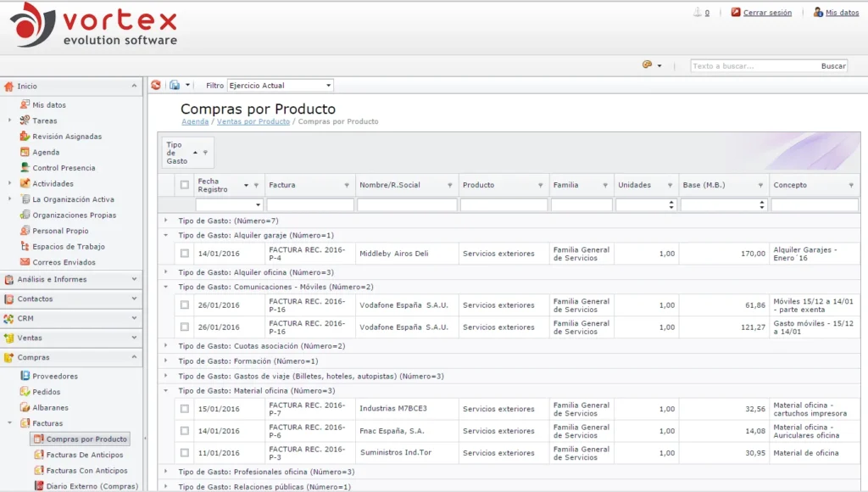Follow the Agenda breadcrumb link

point(195,121)
